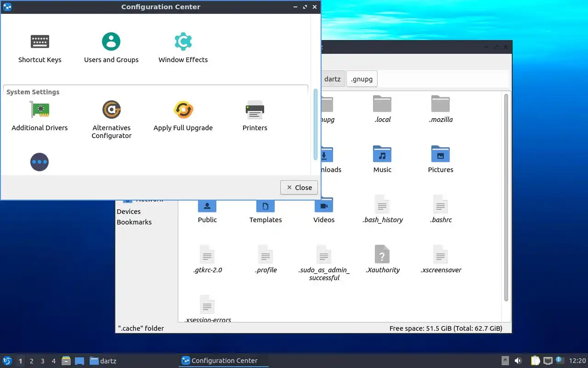
Task: Select the .sudo_as_admin_successful file
Action: (324, 263)
